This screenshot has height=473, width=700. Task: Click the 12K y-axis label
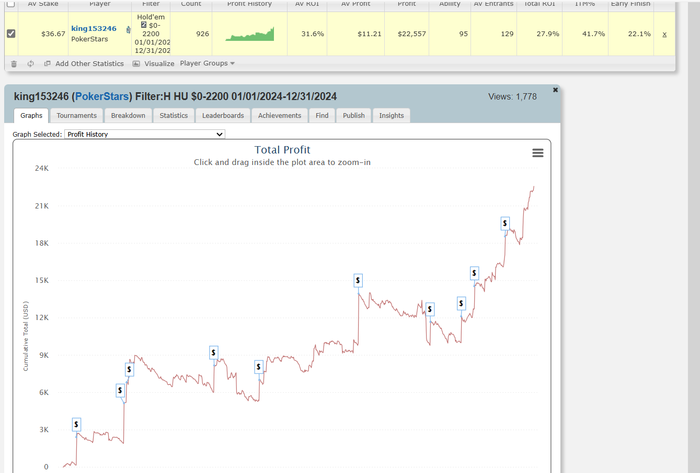(42, 318)
